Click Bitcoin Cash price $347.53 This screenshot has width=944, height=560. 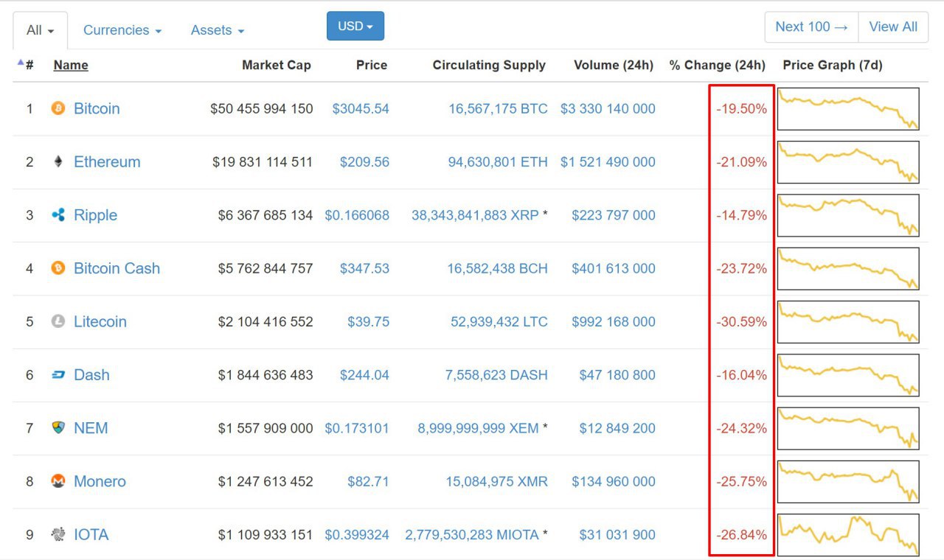coord(364,268)
